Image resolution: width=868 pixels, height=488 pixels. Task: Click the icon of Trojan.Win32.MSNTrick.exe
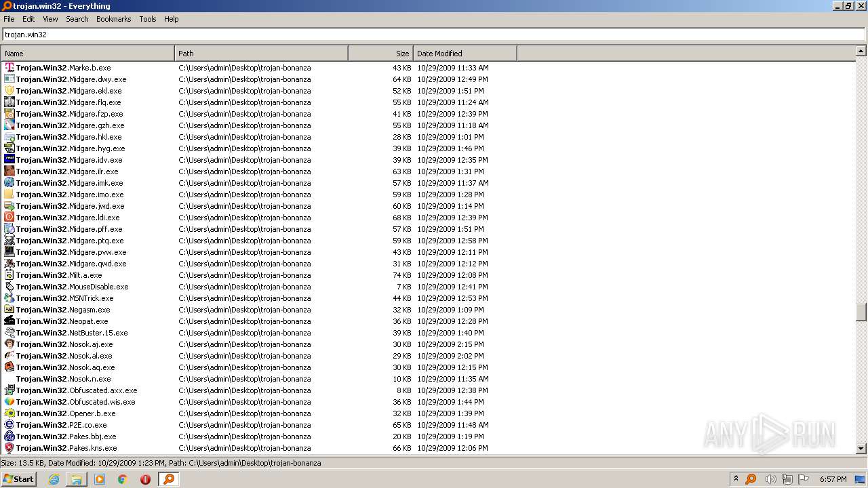tap(9, 298)
